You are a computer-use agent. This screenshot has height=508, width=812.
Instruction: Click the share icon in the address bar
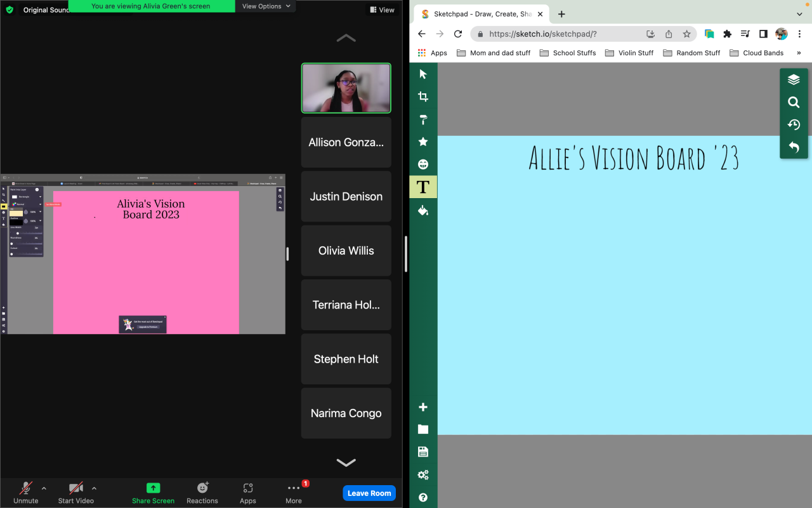[x=669, y=34]
